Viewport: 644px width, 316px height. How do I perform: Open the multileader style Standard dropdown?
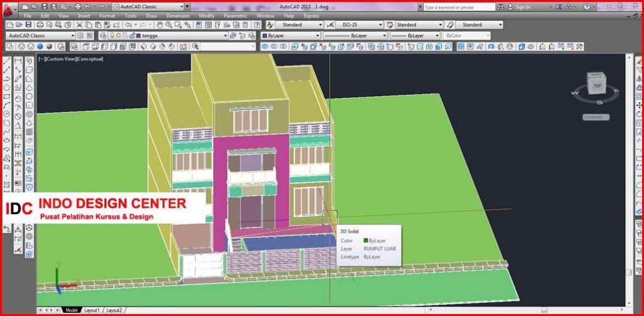click(x=479, y=25)
